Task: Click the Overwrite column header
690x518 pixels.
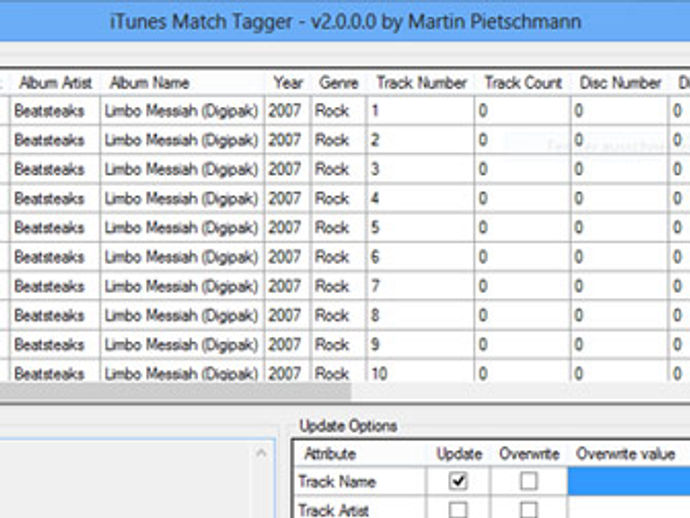Action: click(529, 454)
